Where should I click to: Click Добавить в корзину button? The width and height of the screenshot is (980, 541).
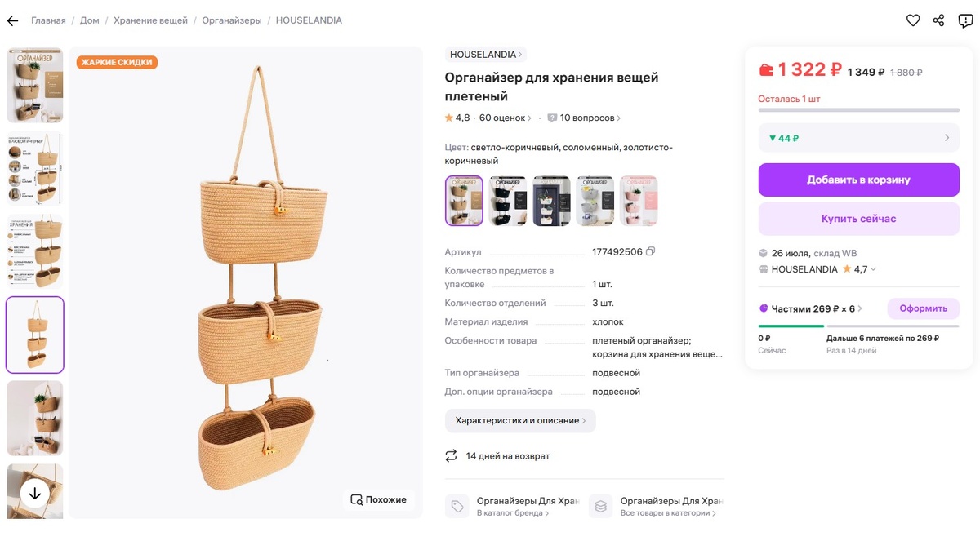click(858, 180)
